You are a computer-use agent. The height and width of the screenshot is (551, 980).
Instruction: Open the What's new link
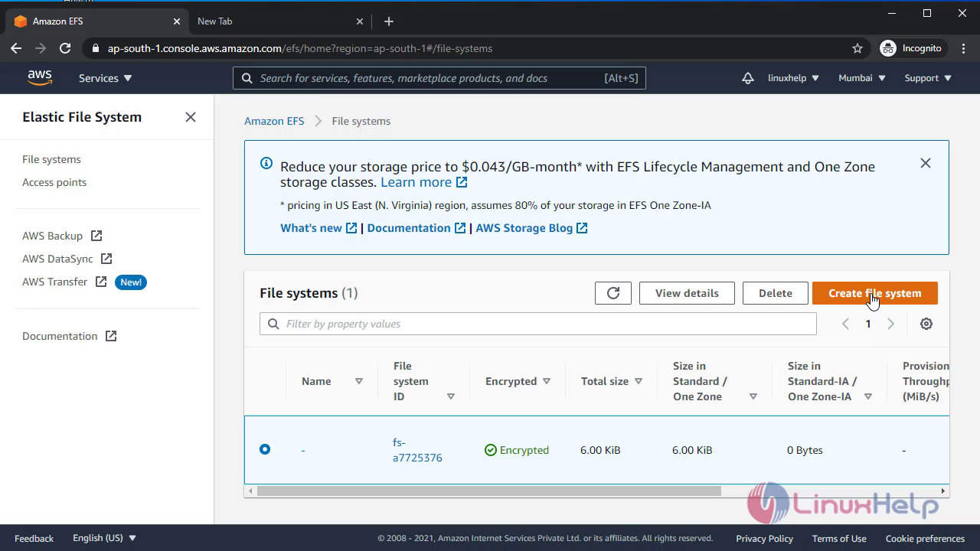point(318,228)
